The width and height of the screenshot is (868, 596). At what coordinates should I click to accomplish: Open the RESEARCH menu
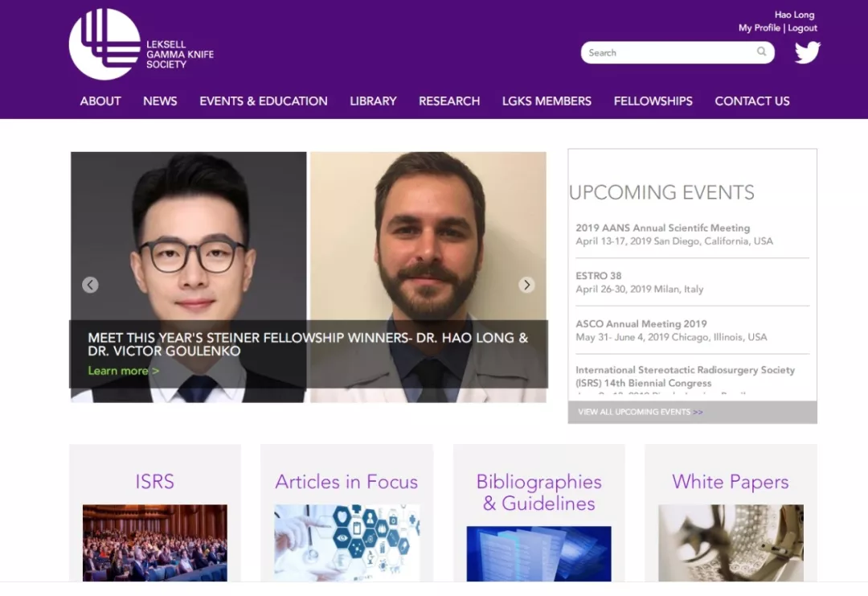(x=449, y=101)
